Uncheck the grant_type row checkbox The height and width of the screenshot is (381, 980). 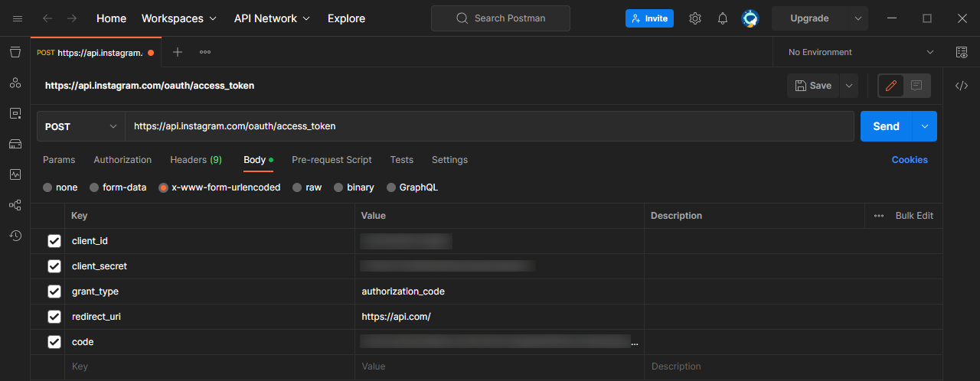(x=54, y=291)
